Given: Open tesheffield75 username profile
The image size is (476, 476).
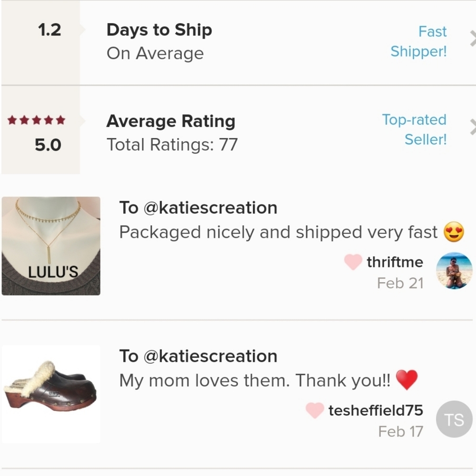Looking at the screenshot, I should [376, 410].
